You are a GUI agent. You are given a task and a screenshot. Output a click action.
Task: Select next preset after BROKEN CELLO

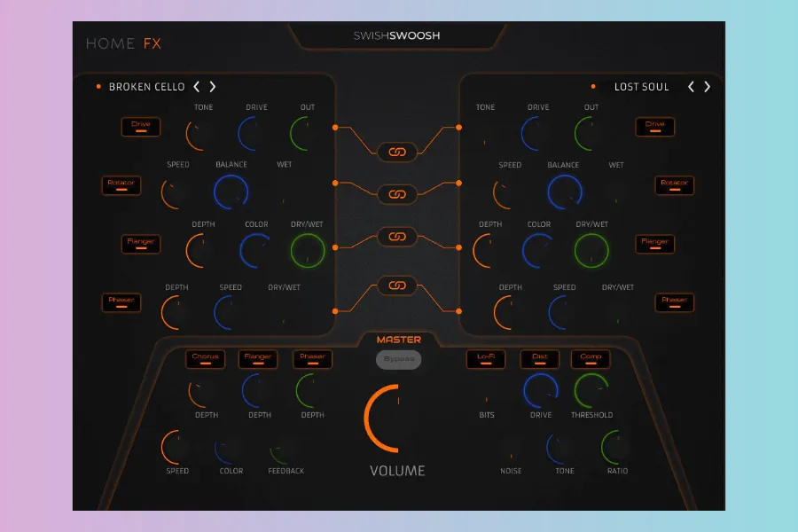coord(213,87)
